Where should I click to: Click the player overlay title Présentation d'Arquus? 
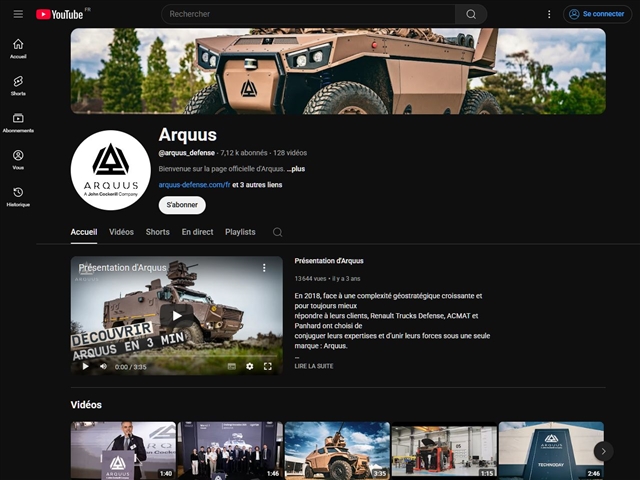pyautogui.click(x=122, y=268)
